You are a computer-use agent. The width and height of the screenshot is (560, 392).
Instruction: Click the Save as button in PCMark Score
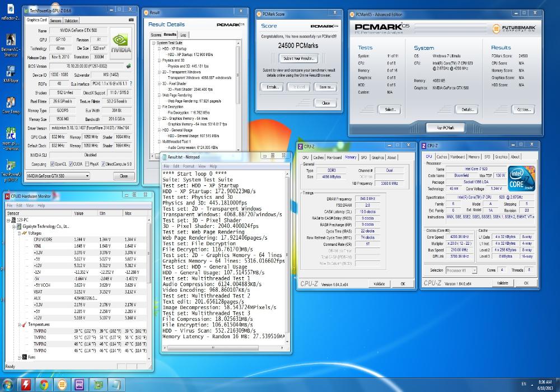tap(325, 87)
